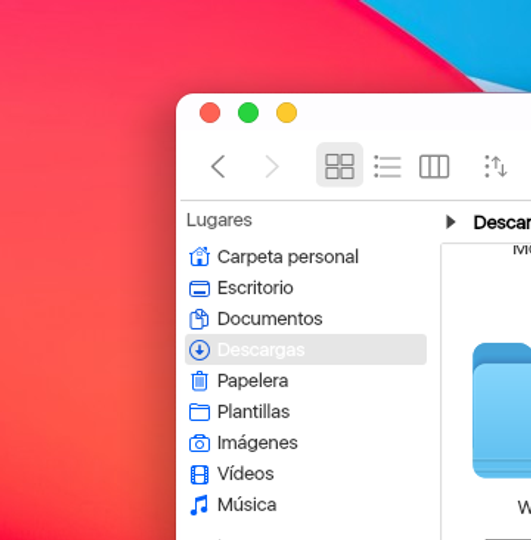Select the blue folder thumbnail
Viewport: 531px width, 540px height.
502,410
